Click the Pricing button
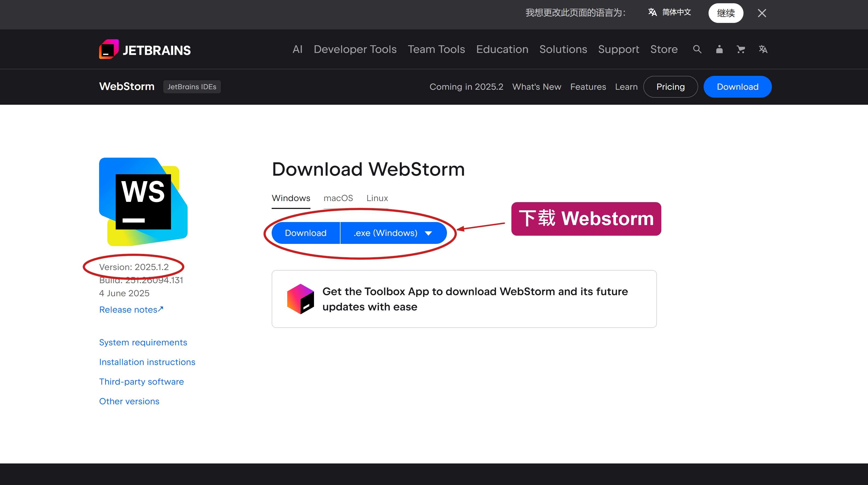Screen dimensions: 868x485 (x=671, y=87)
